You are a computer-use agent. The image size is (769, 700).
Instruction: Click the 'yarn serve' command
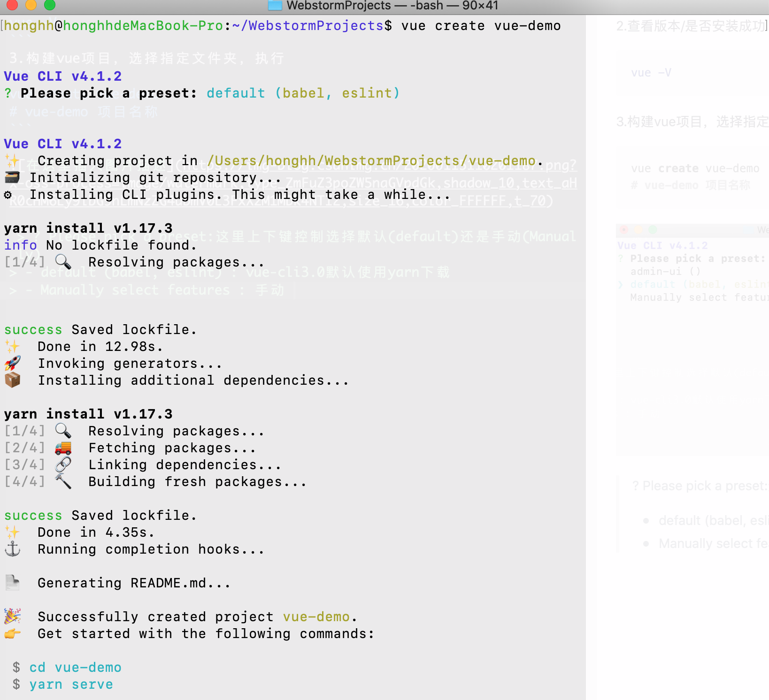click(71, 685)
